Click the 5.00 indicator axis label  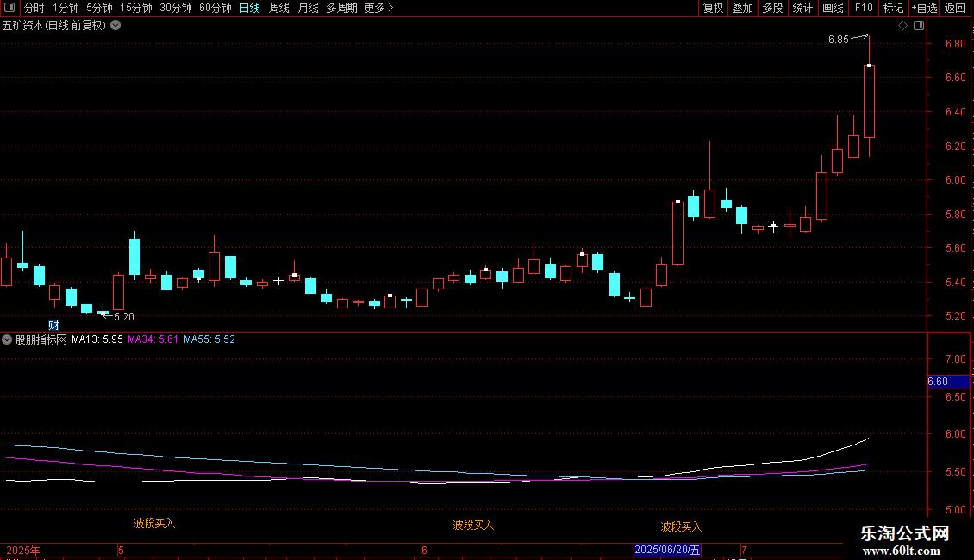pyautogui.click(x=955, y=510)
